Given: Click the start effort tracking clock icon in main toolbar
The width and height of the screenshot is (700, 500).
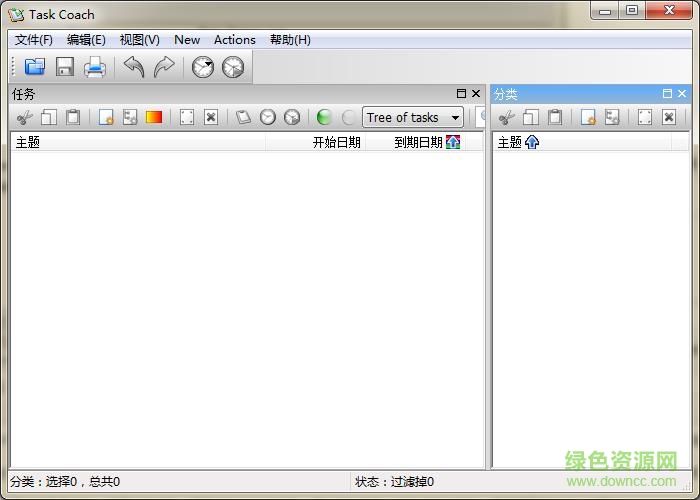Looking at the screenshot, I should 203,67.
